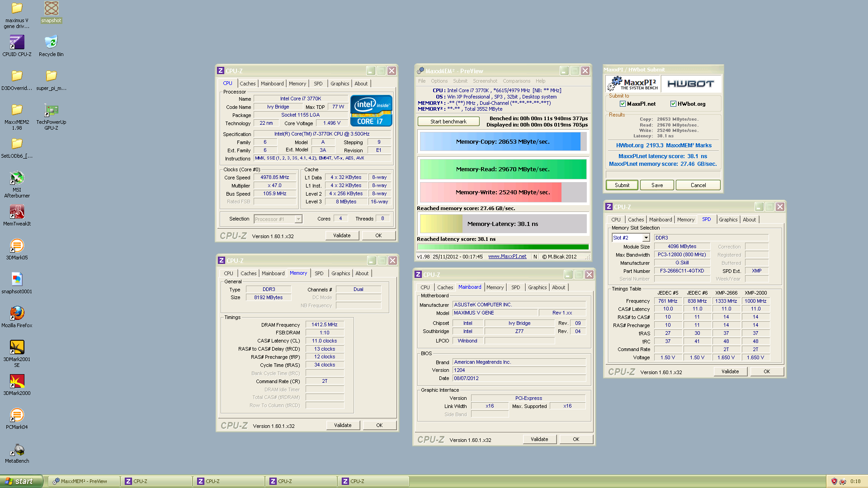868x488 pixels.
Task: Toggle the HWbot.org submit checkbox
Action: tap(673, 104)
